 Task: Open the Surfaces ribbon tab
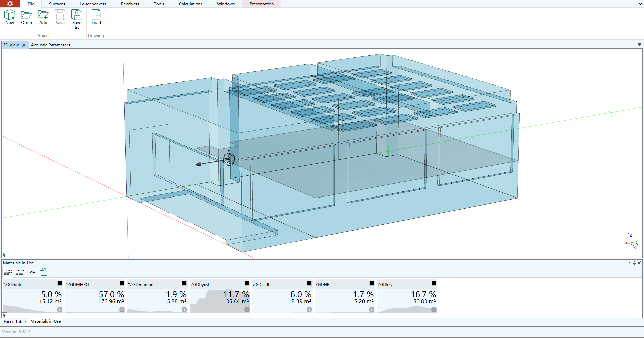tap(57, 4)
